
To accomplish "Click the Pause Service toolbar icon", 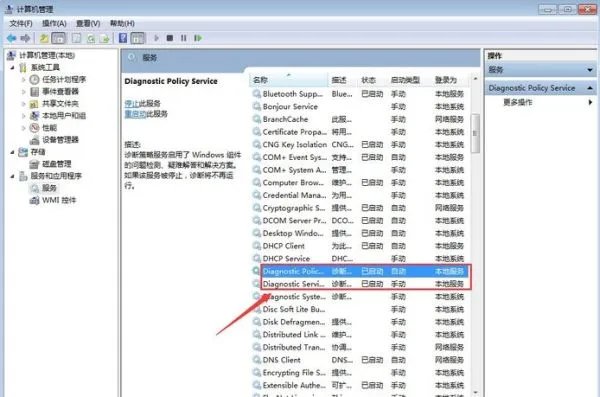I will pyautogui.click(x=184, y=38).
